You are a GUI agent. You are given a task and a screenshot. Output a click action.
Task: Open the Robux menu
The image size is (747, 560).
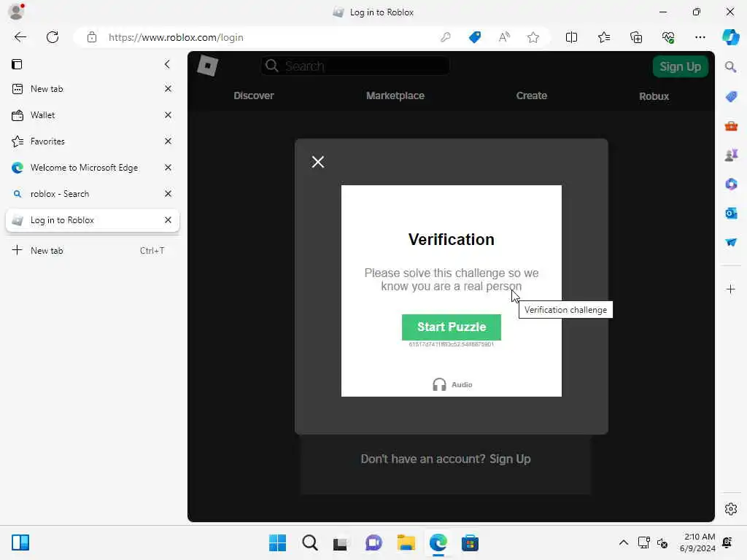pyautogui.click(x=654, y=96)
